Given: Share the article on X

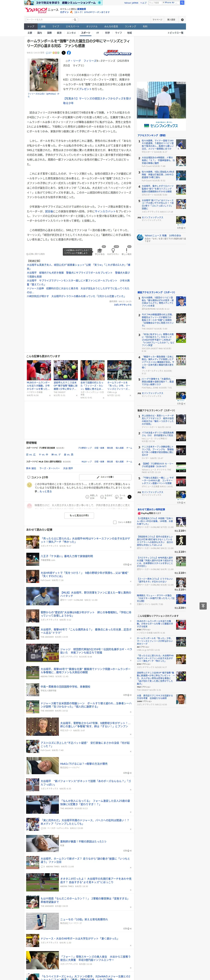Looking at the screenshot, I should tap(64, 53).
